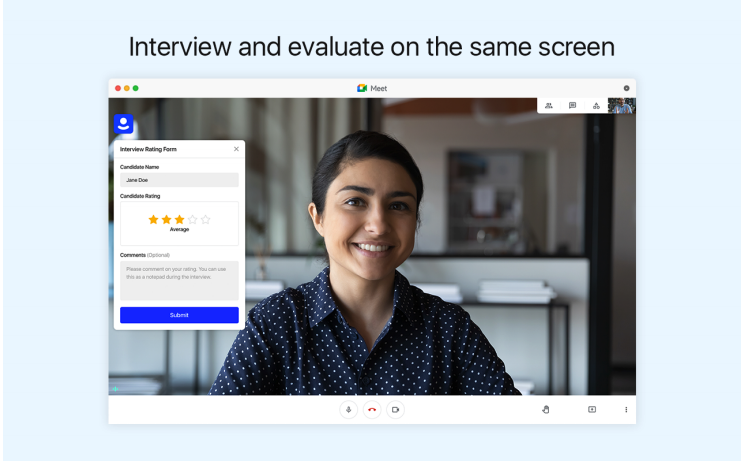This screenshot has width=744, height=465.
Task: Submit the interview rating form
Action: point(179,315)
